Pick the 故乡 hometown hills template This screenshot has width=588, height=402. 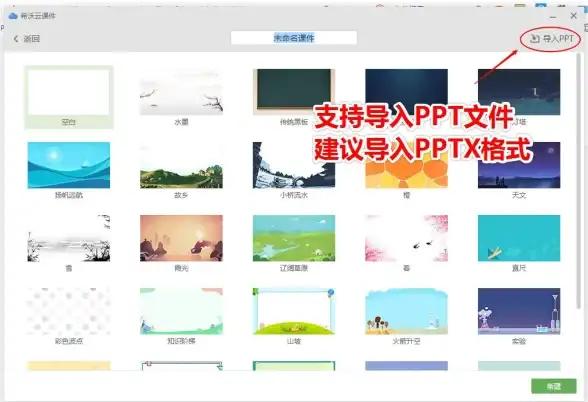(181, 165)
